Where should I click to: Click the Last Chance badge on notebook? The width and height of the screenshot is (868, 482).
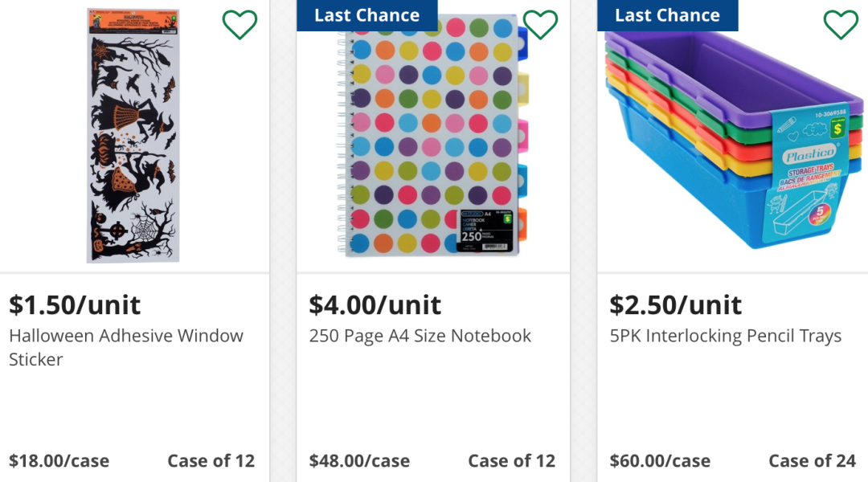click(x=366, y=15)
